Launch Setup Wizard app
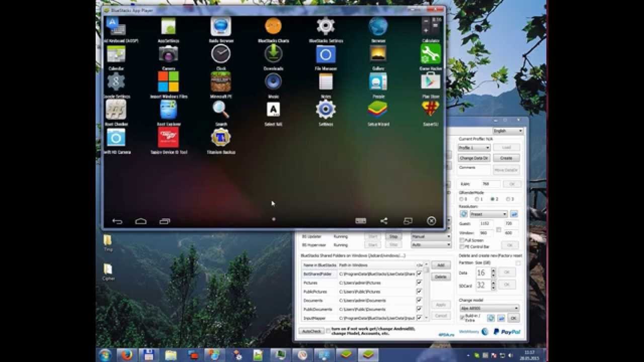644x362 pixels. click(378, 109)
